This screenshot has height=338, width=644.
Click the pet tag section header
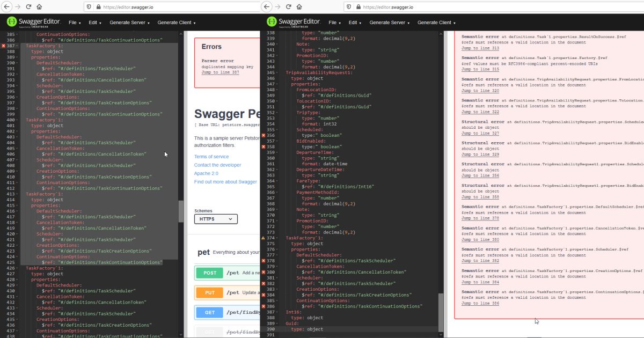pos(227,252)
